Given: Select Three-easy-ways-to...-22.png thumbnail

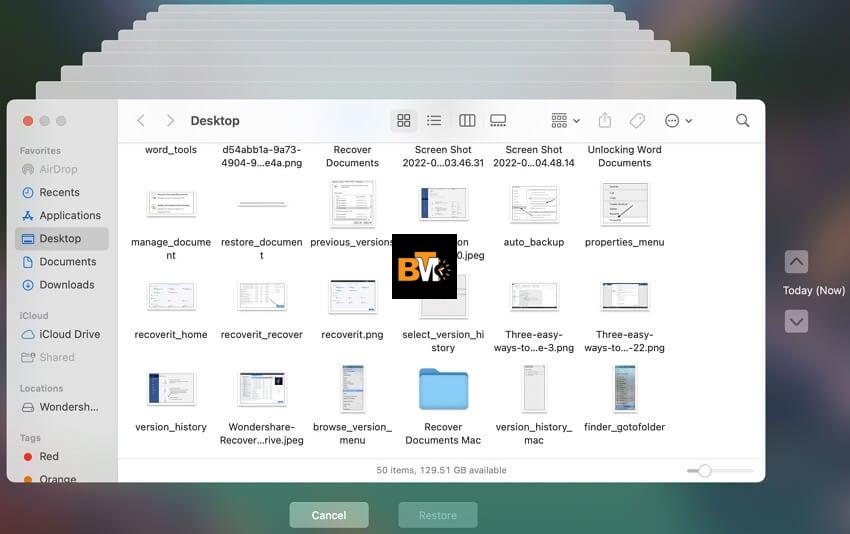Looking at the screenshot, I should (x=624, y=296).
